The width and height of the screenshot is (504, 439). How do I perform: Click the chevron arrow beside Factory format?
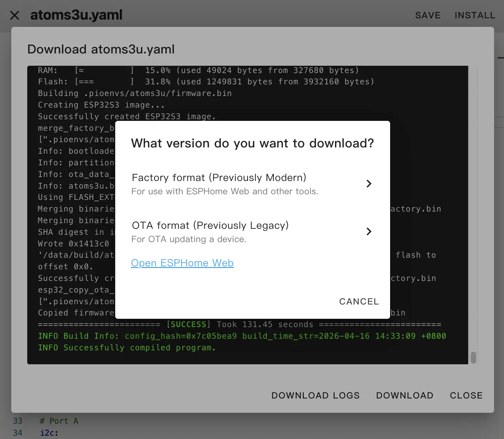pyautogui.click(x=369, y=184)
